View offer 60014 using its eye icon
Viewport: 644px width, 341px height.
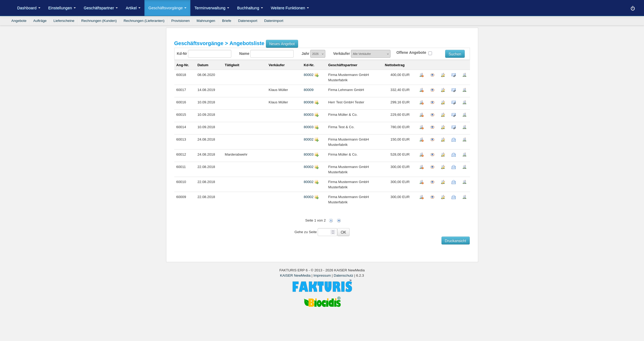click(x=432, y=127)
